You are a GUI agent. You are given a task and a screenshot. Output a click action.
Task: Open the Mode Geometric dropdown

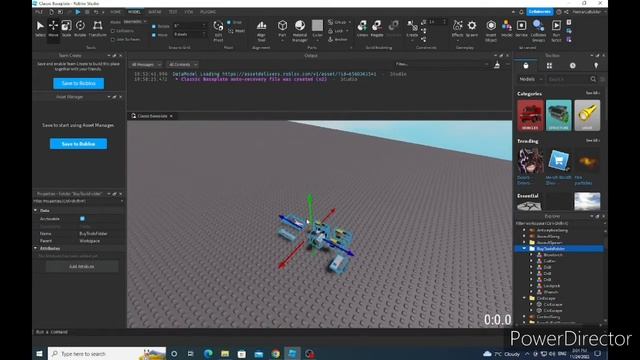[x=135, y=22]
